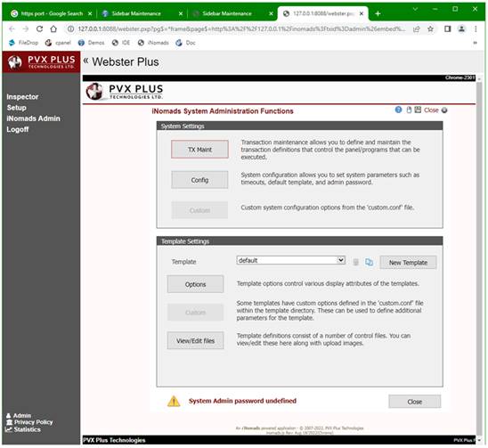This screenshot has height=448, width=488.
Task: View site information for 127.0.0.1
Action: (x=70, y=29)
